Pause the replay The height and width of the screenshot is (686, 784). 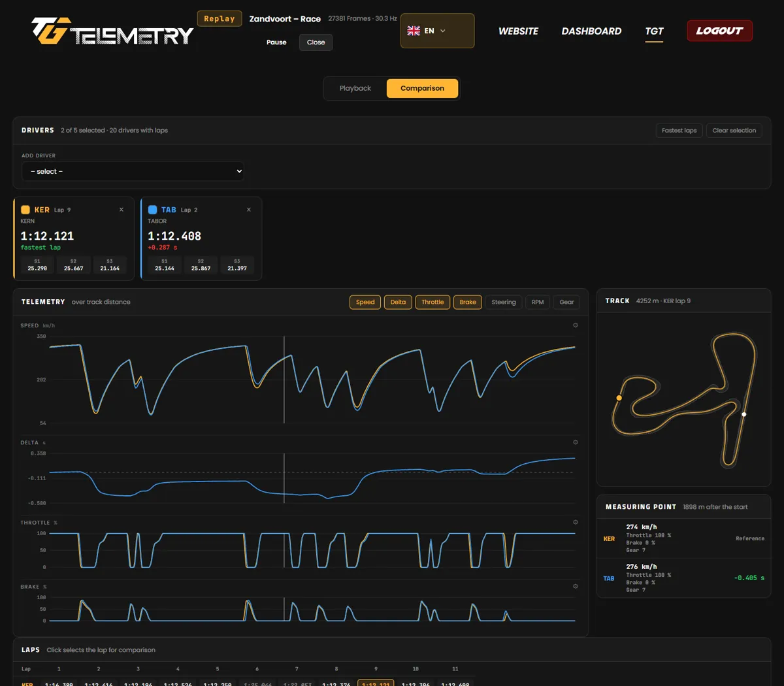pyautogui.click(x=276, y=42)
